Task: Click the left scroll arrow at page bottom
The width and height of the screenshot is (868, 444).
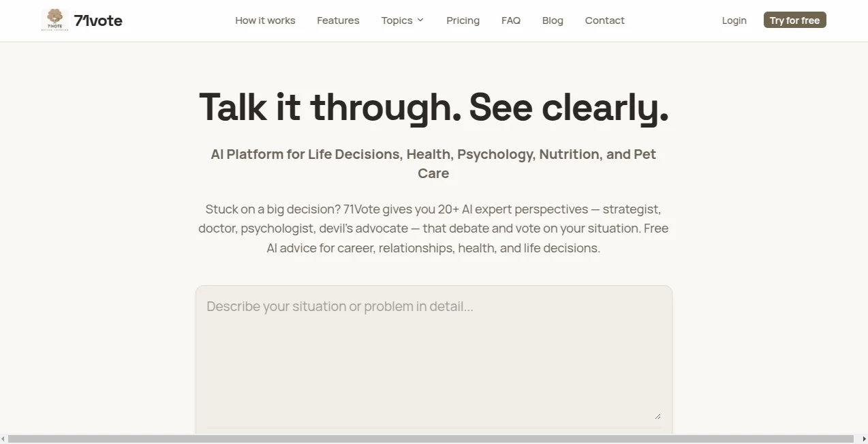Action: tap(5, 439)
